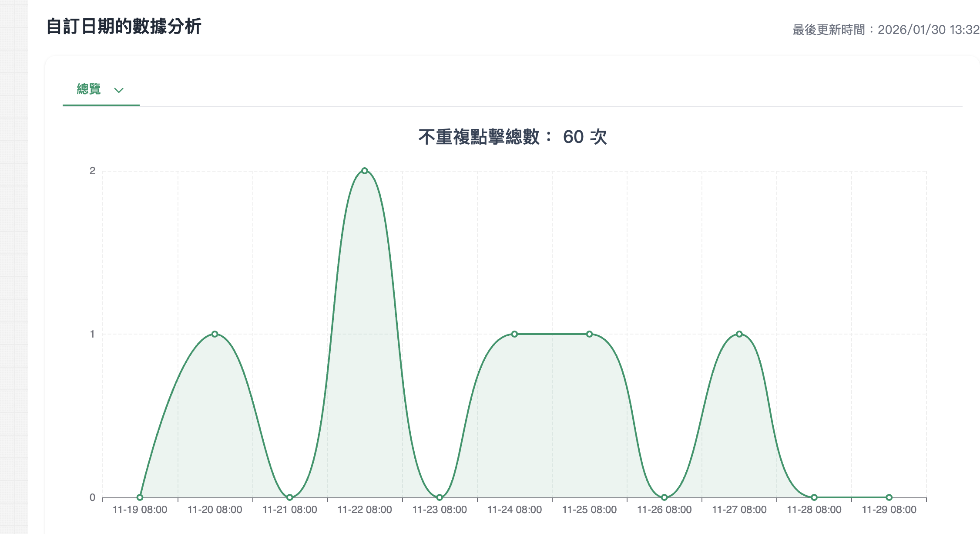Open the 總覽 dropdown chevron
The image size is (980, 534).
(x=119, y=90)
